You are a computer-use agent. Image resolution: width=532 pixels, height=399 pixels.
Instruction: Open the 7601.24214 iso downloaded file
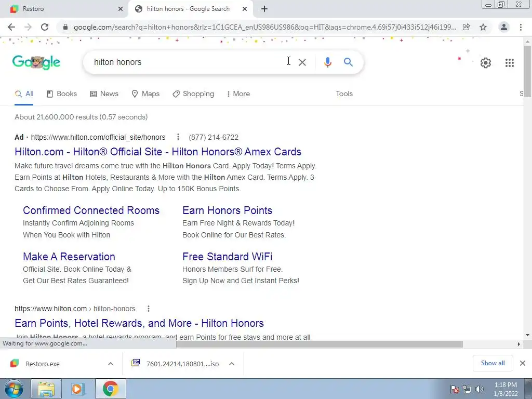[x=182, y=364]
